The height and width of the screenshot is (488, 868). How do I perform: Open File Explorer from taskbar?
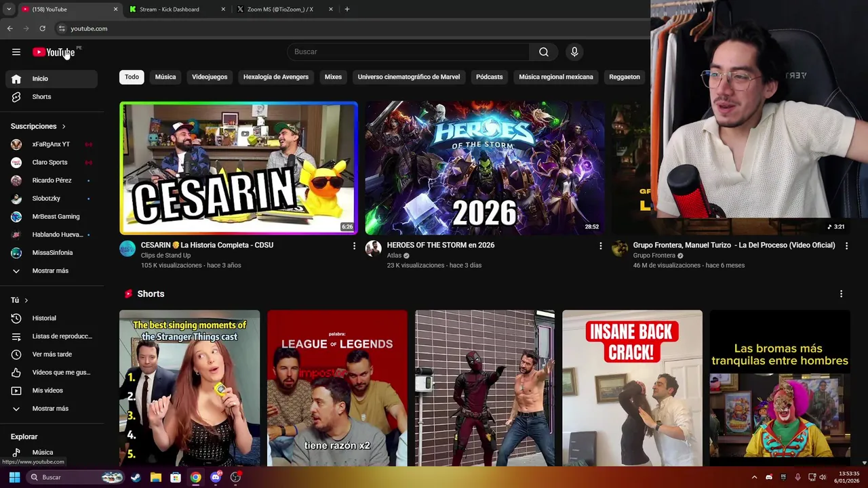(x=155, y=477)
